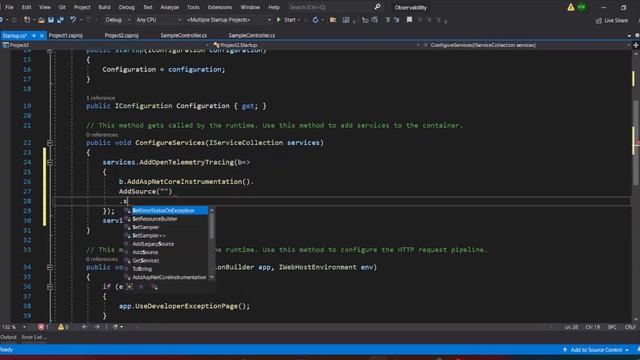Screen dimensions: 640x360
Task: Select SetSampler in the autocomplete list
Action: click(166, 227)
